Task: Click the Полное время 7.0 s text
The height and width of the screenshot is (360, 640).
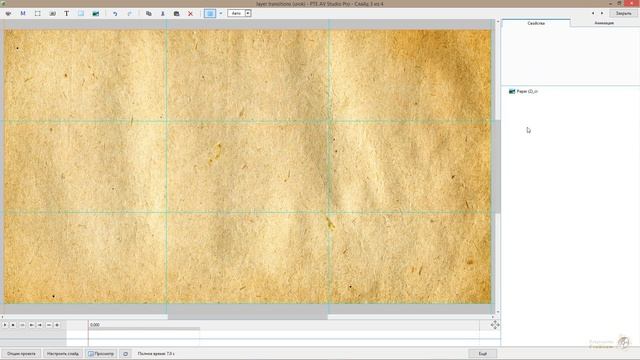Action: 156,353
